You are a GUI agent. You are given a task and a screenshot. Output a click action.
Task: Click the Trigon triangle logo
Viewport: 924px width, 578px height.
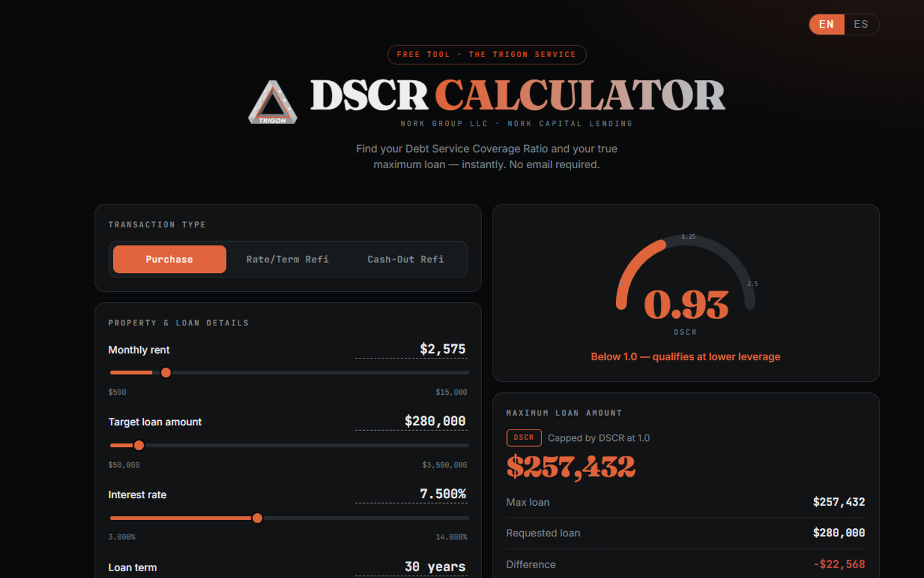[273, 102]
